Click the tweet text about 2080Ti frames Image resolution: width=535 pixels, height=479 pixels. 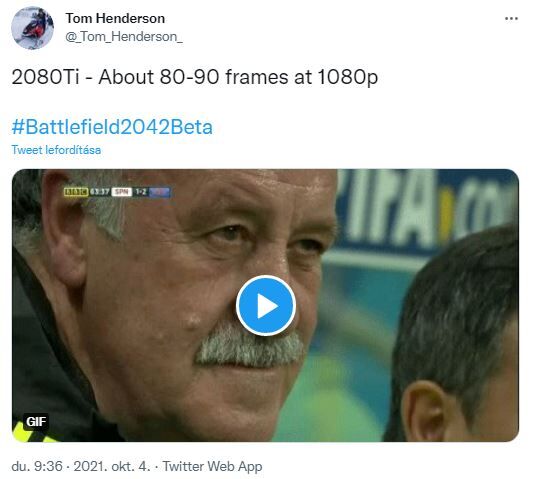pyautogui.click(x=194, y=77)
